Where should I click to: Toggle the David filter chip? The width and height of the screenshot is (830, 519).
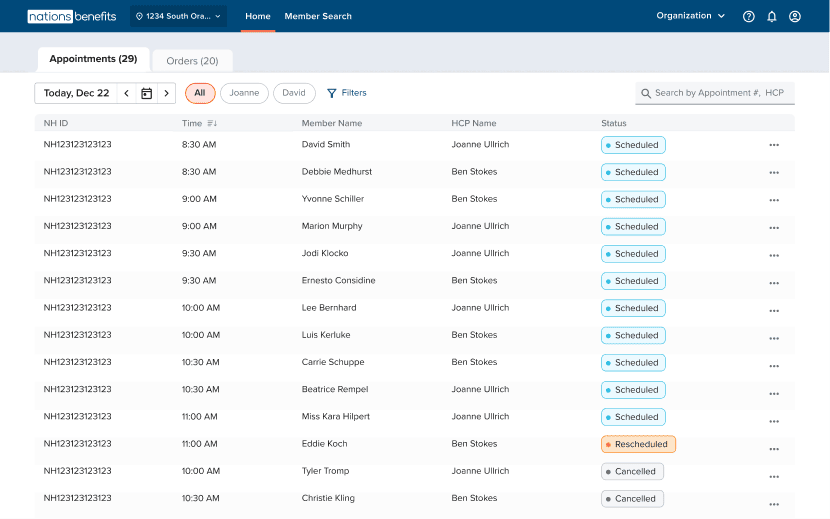click(x=294, y=93)
